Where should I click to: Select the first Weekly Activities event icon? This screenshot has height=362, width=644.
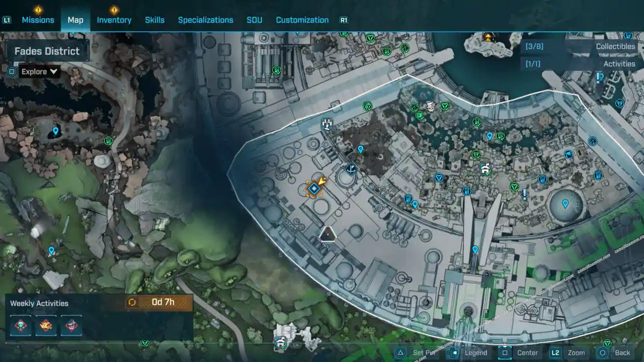tap(20, 324)
